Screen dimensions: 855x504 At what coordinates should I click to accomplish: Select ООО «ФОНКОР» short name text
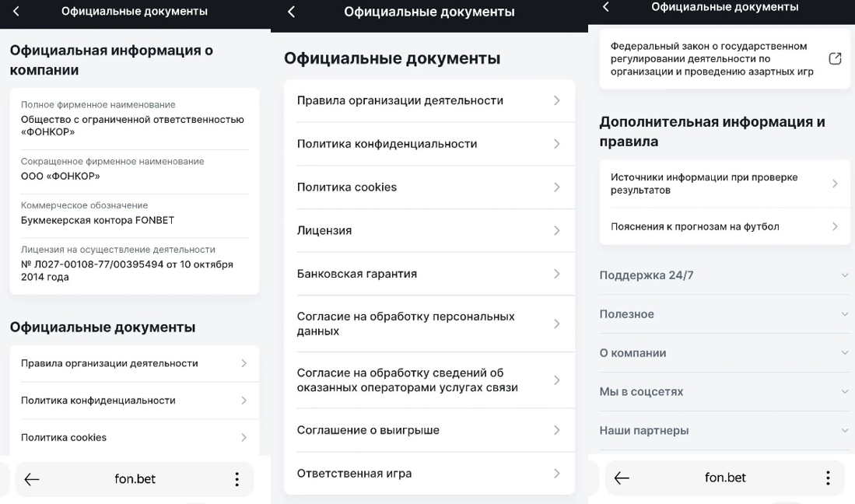point(61,176)
